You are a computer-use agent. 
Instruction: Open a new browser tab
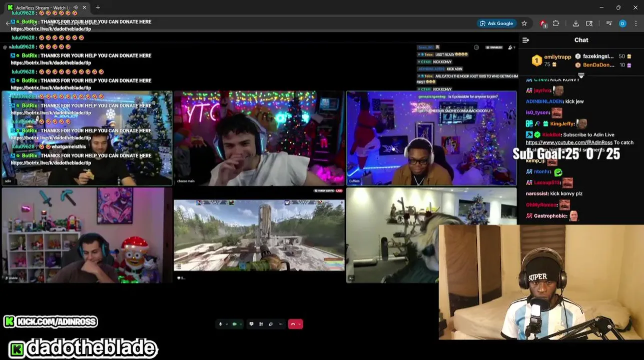click(x=98, y=7)
